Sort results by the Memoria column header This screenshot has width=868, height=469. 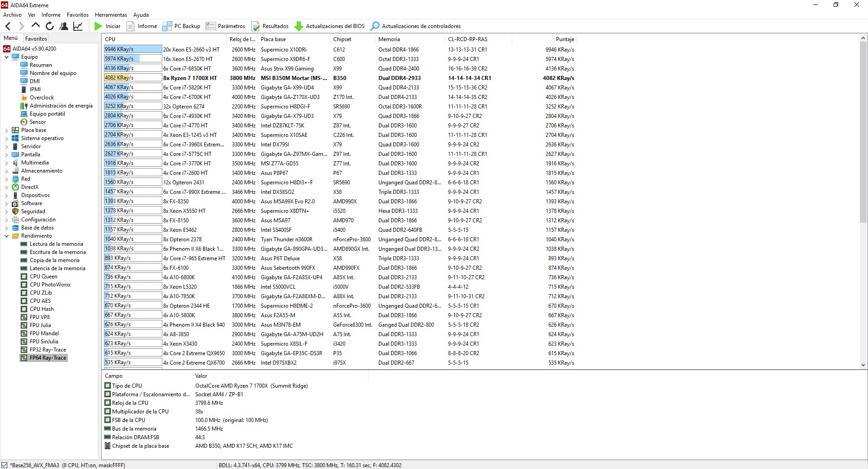(410, 39)
